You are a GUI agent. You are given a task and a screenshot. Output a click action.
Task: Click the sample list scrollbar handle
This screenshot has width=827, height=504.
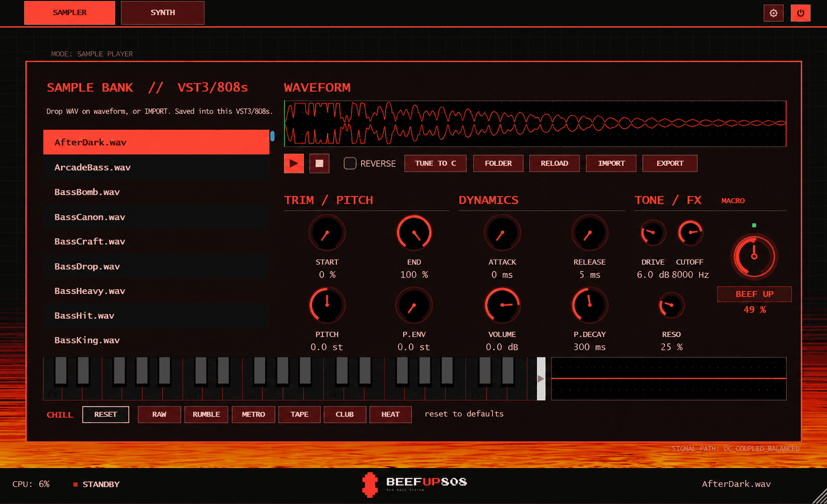(x=272, y=136)
